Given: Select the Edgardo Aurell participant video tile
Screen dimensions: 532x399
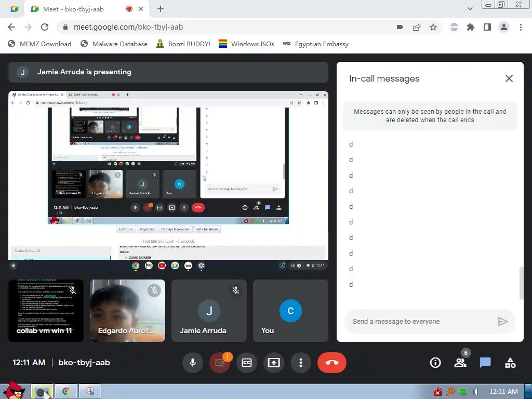Looking at the screenshot, I should point(128,311).
